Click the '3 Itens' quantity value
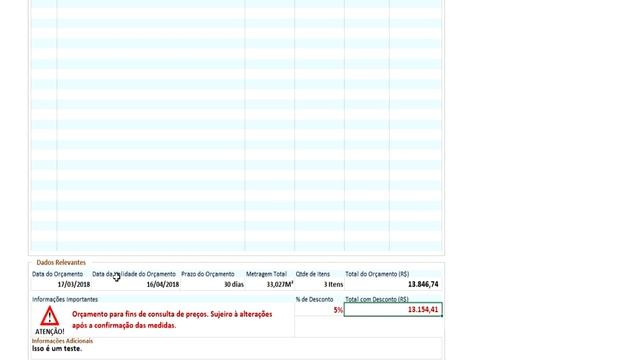 pyautogui.click(x=333, y=284)
